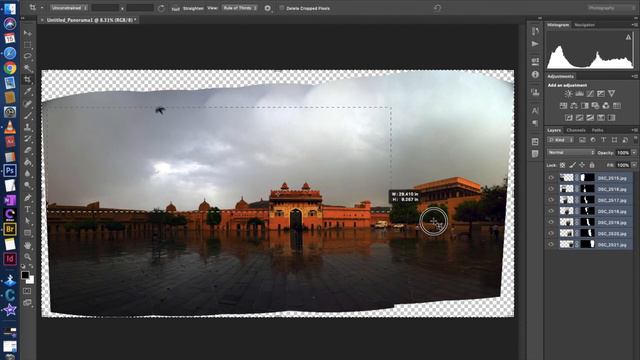Select the Crop tool in toolbar
Screen dimensions: 640x360
pos(27,79)
